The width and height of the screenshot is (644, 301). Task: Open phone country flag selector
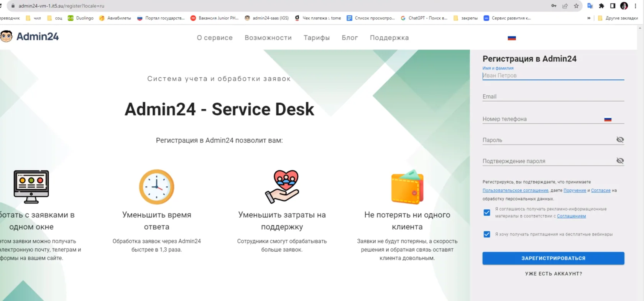608,119
